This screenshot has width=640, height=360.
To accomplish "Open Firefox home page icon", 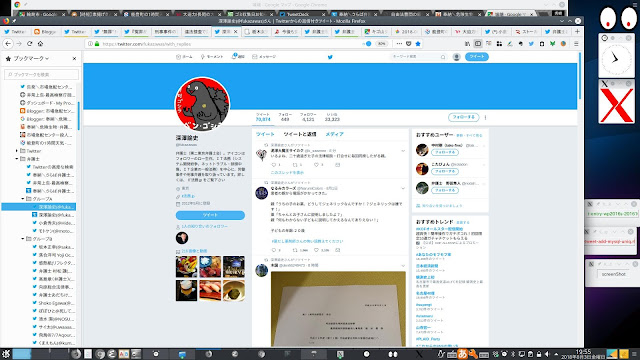I will (x=40, y=44).
